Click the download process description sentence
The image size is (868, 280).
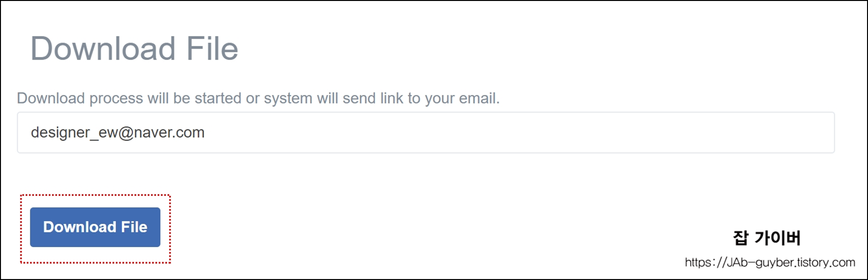[258, 98]
